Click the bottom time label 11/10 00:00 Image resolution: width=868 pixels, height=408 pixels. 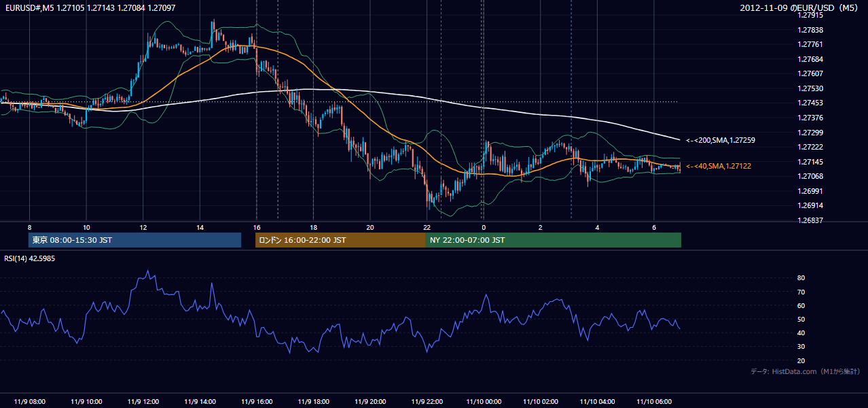pos(483,402)
